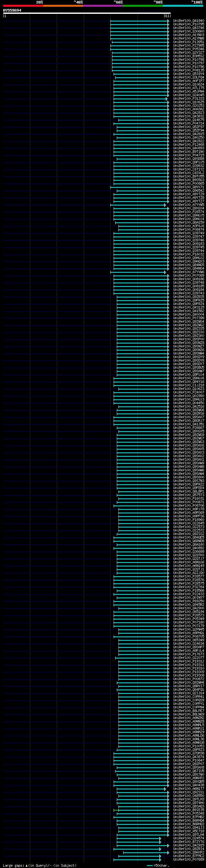Select the UniRef100_P69250 label
Image resolution: width=206 pixels, height=868 pixels.
coord(189,601)
